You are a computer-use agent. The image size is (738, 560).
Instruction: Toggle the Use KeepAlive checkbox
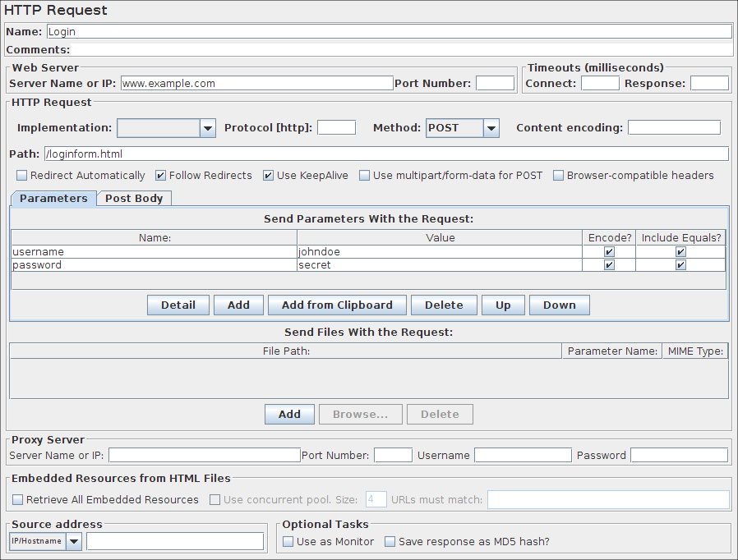pyautogui.click(x=269, y=176)
